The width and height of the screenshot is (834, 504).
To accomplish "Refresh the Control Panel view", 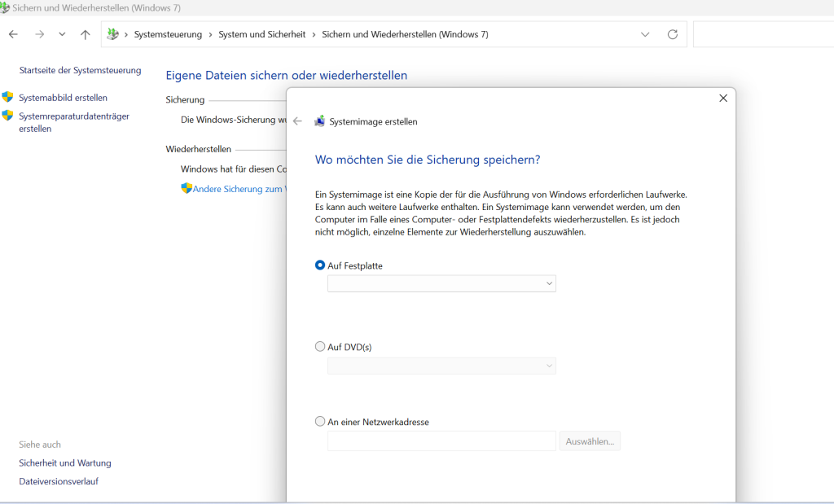I will tap(673, 34).
